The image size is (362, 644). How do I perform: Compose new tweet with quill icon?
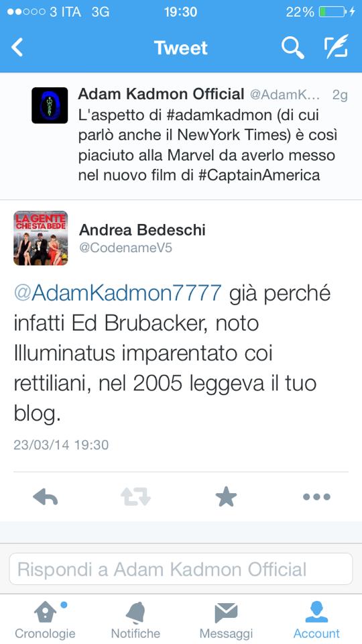tap(336, 47)
